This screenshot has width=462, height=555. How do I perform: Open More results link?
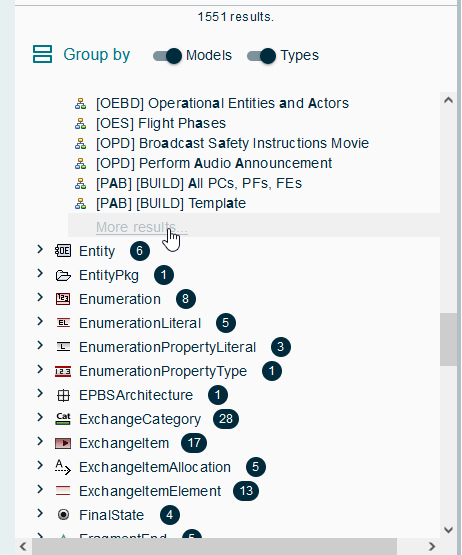pos(142,227)
